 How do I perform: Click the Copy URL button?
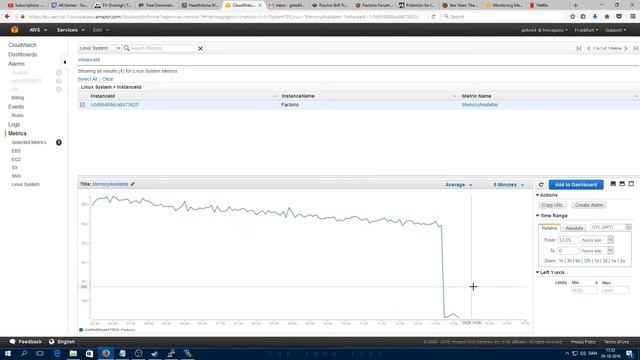click(x=552, y=205)
